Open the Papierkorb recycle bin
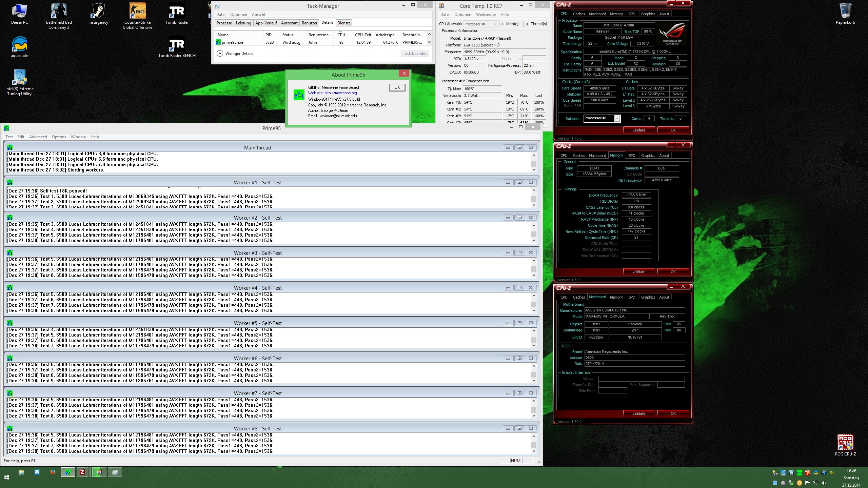The width and height of the screenshot is (868, 488). [845, 14]
